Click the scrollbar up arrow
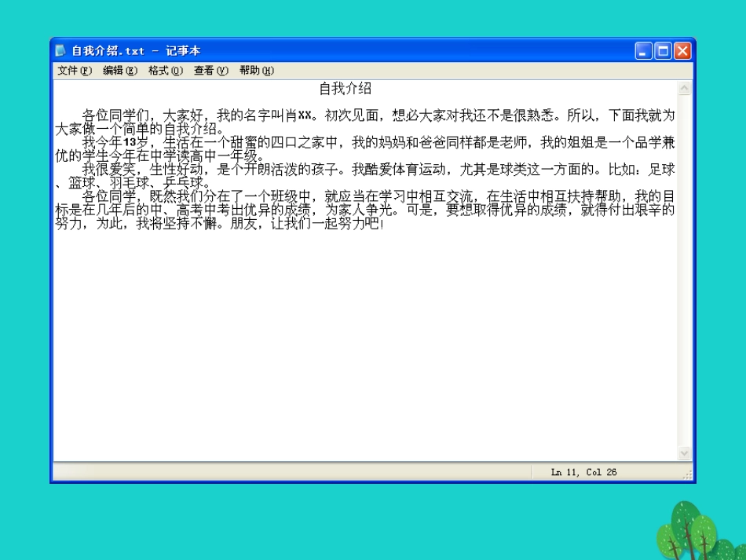This screenshot has height=560, width=746. pyautogui.click(x=684, y=87)
